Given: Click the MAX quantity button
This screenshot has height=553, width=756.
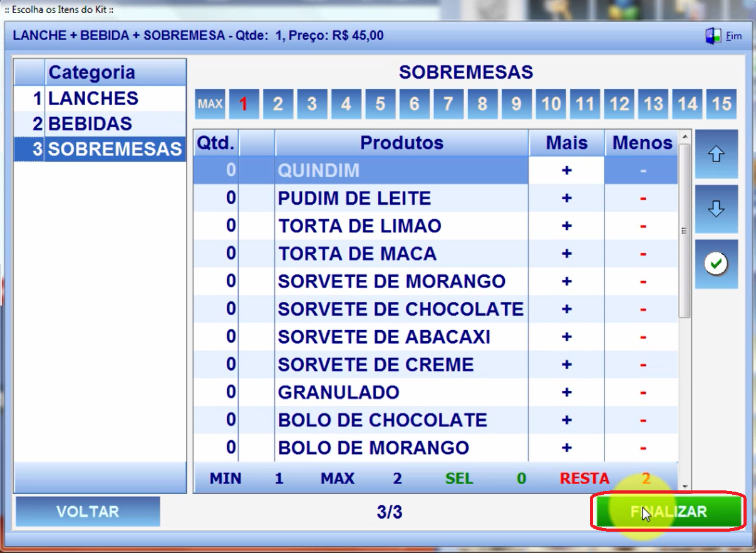Looking at the screenshot, I should pyautogui.click(x=210, y=104).
